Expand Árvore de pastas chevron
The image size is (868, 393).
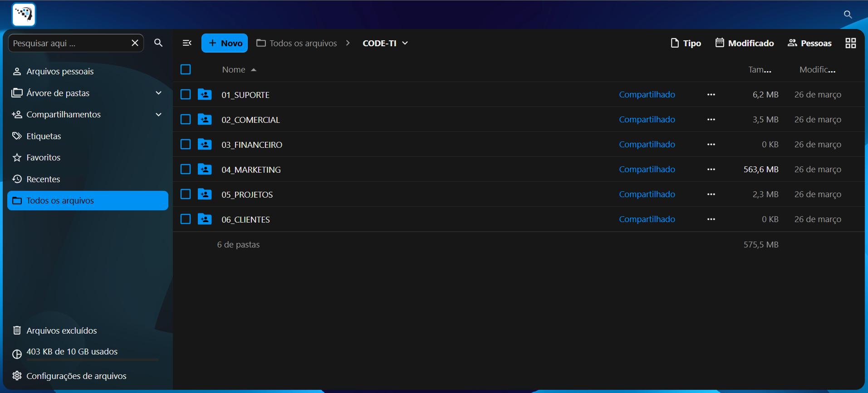pyautogui.click(x=158, y=93)
